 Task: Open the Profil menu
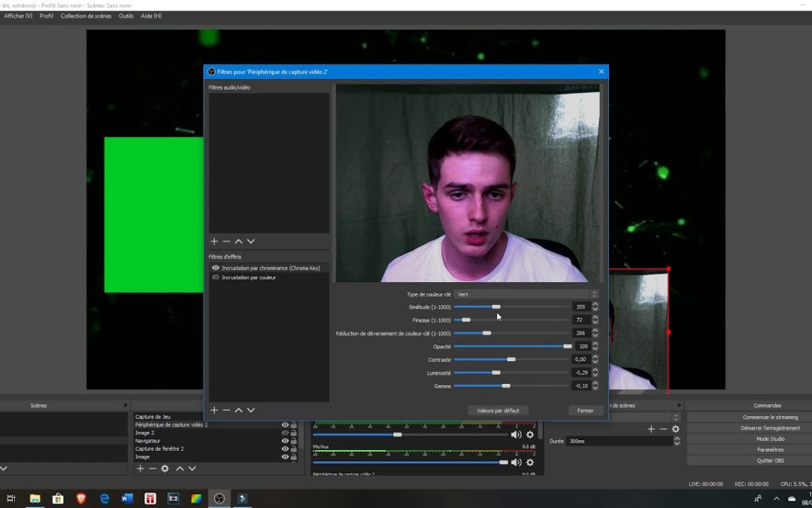tap(46, 15)
